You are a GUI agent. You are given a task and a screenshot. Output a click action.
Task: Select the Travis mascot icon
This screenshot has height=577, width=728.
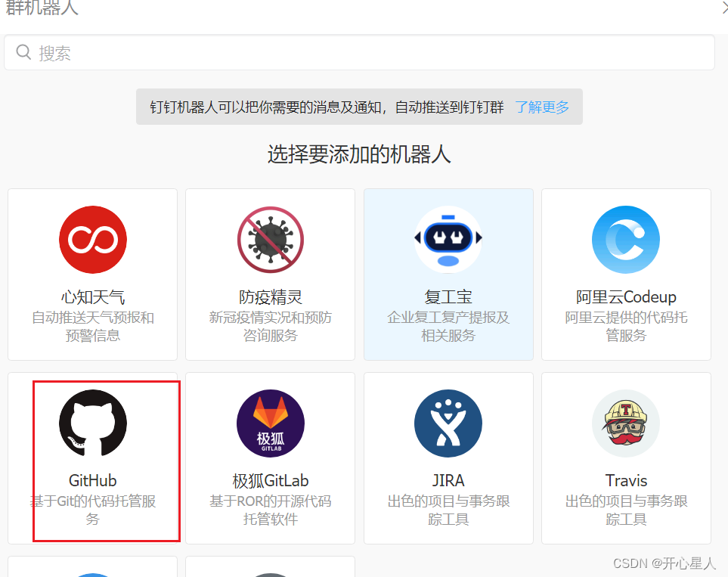click(x=626, y=423)
